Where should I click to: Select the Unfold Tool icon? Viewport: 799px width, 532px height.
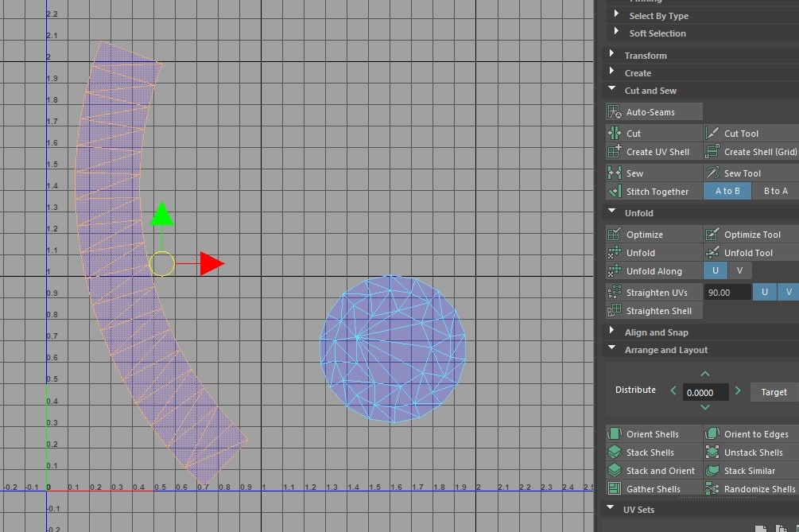click(x=712, y=252)
